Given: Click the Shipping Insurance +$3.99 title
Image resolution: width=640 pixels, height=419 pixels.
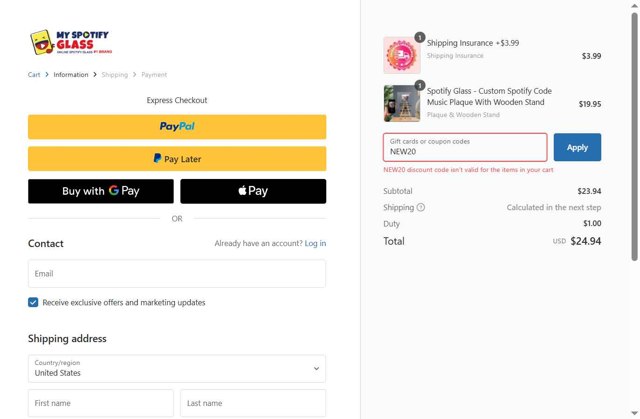Looking at the screenshot, I should click(x=473, y=43).
